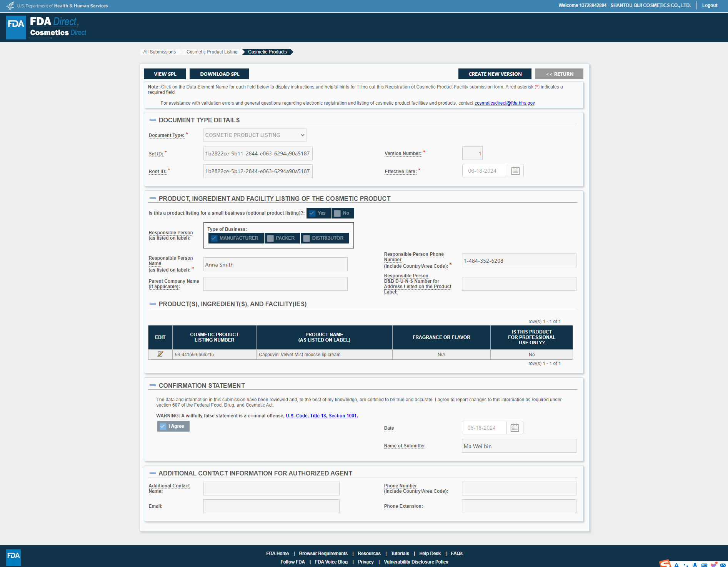Toggle the I Agree checkbox

pyautogui.click(x=163, y=426)
